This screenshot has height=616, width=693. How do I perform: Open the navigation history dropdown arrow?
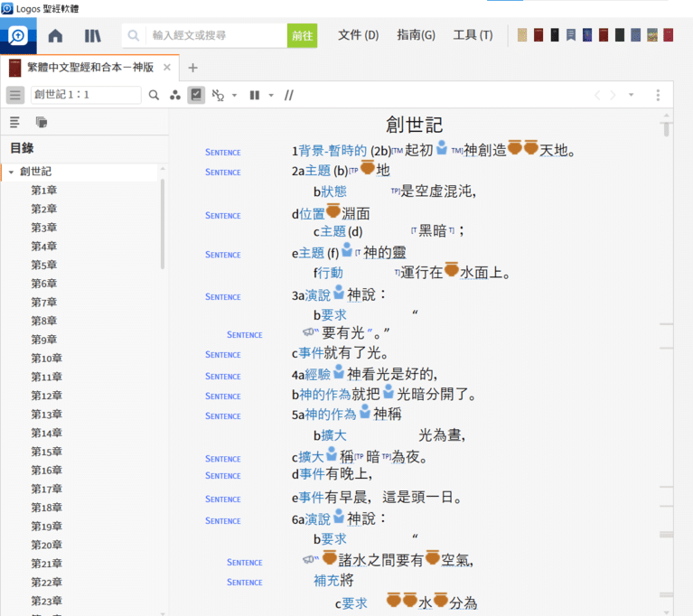(631, 95)
